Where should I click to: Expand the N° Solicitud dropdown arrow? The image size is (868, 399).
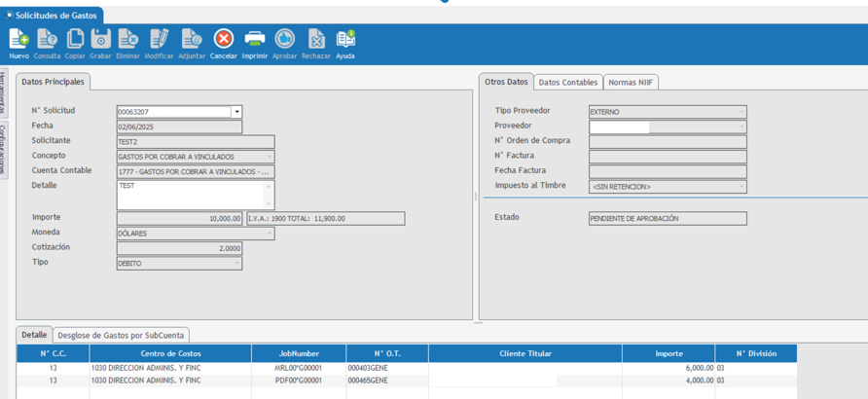236,112
